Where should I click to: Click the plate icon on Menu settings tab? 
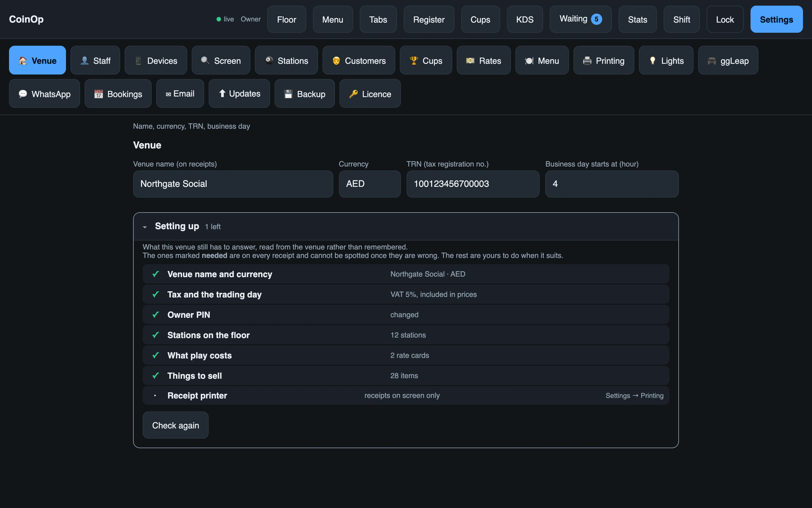[x=529, y=60]
